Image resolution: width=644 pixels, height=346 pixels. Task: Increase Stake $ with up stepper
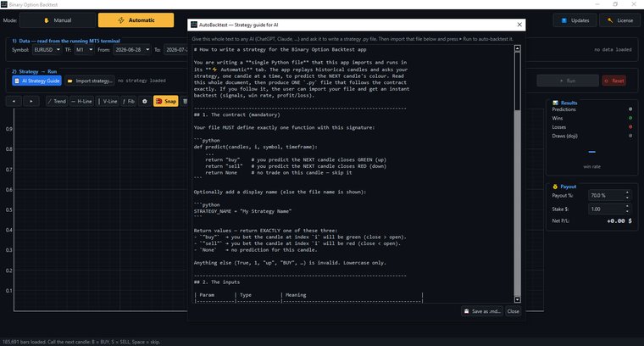[x=627, y=207]
